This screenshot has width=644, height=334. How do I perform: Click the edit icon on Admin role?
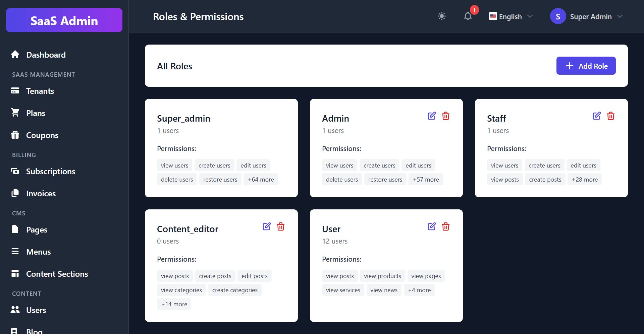tap(432, 116)
